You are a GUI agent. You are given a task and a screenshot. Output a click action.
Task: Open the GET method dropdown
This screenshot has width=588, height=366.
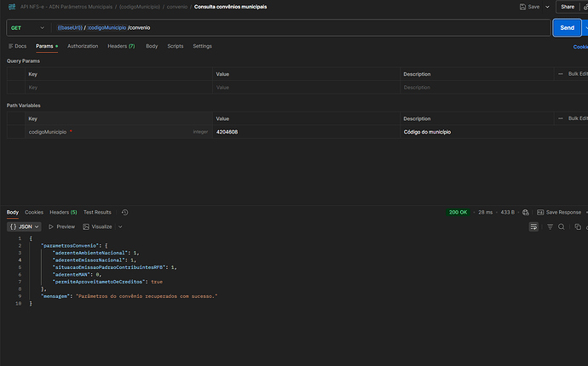click(x=27, y=28)
